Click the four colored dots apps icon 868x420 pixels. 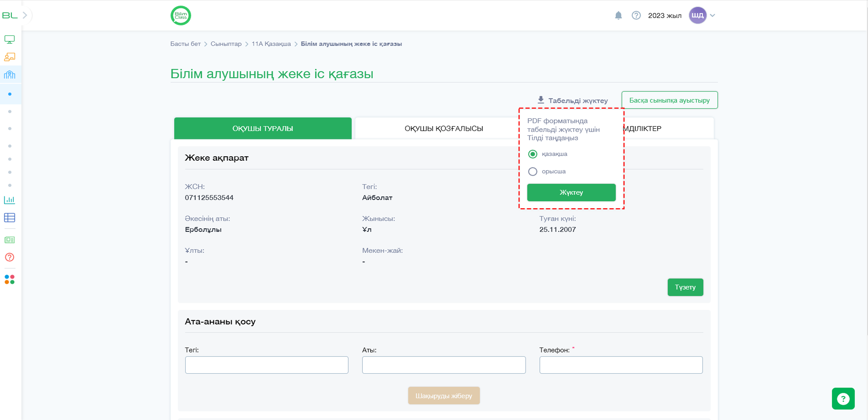click(9, 279)
